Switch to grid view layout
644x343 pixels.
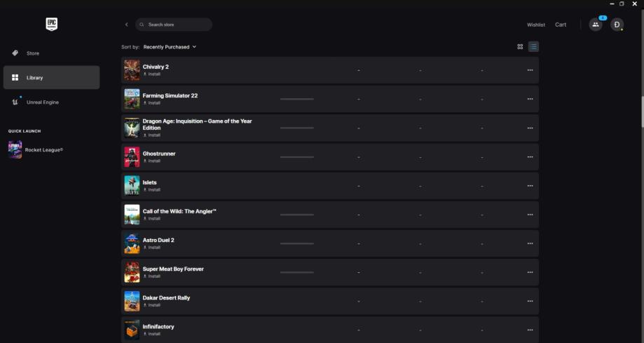520,47
